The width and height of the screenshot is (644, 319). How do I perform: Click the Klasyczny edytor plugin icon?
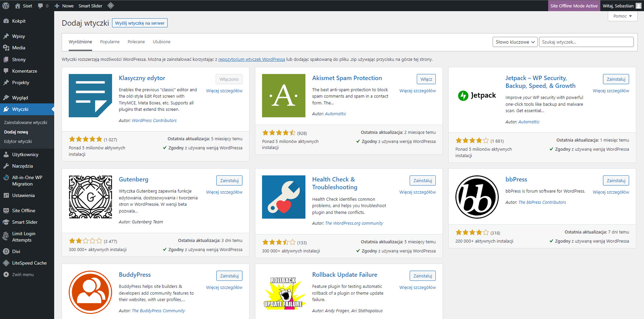90,95
